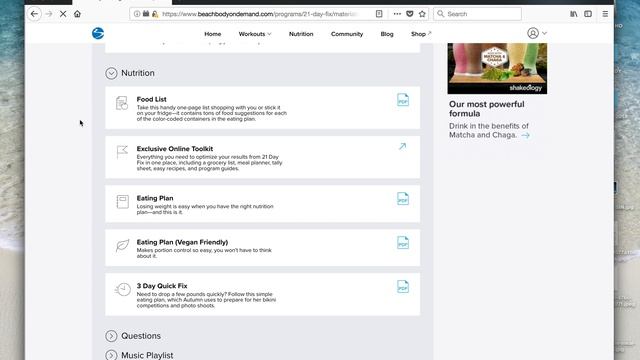640x360 pixels.
Task: Click the 'Our most powerful formula' heading
Action: 487,109
